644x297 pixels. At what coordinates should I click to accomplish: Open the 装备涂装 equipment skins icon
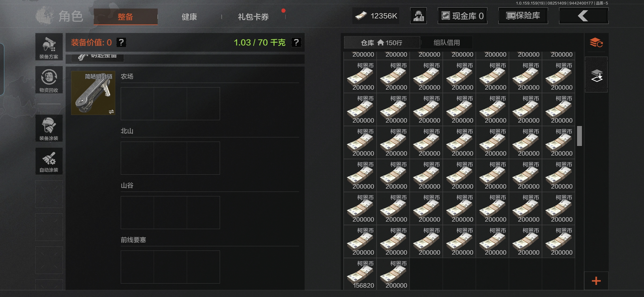49,128
